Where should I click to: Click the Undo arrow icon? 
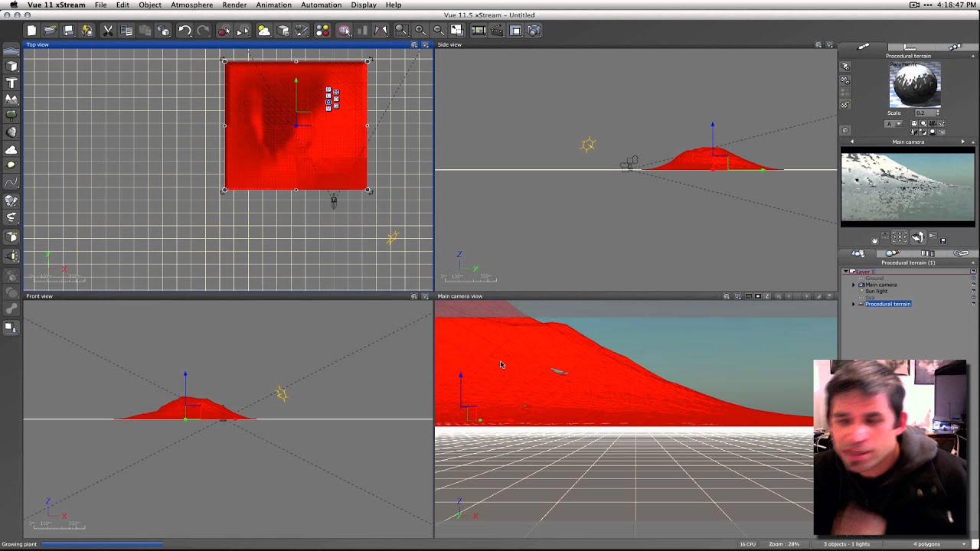coord(185,31)
